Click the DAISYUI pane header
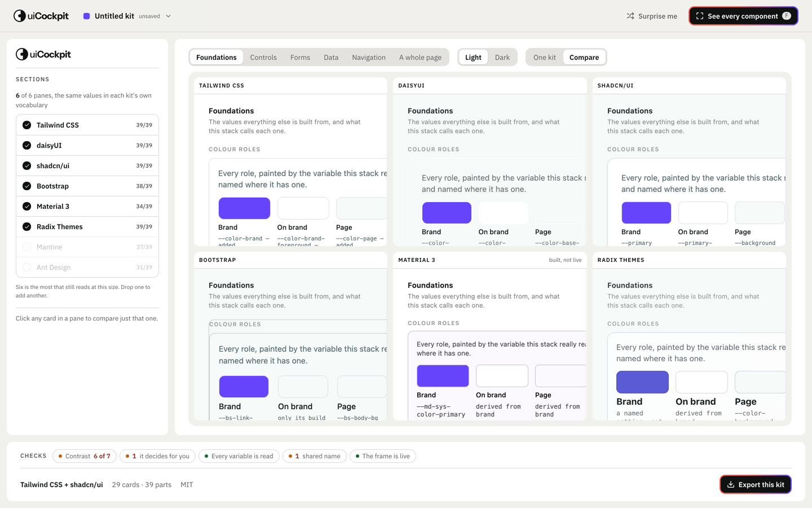This screenshot has width=812, height=508. pyautogui.click(x=490, y=86)
